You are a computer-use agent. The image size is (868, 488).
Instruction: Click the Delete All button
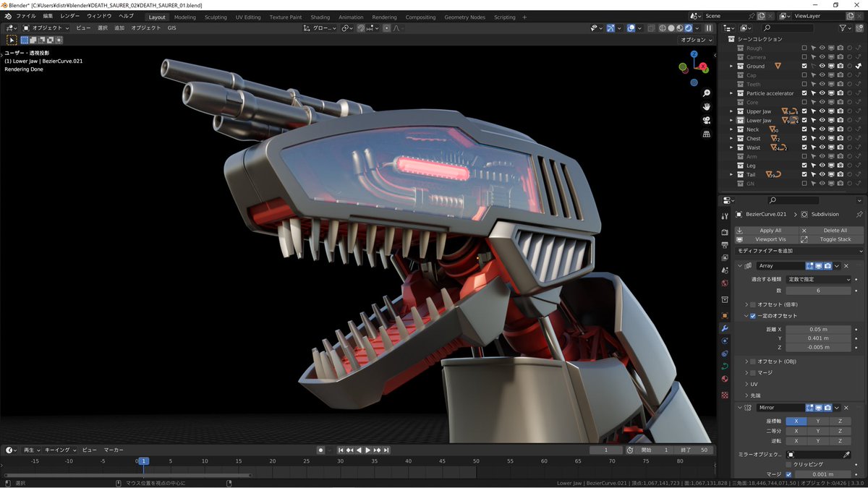click(x=832, y=231)
